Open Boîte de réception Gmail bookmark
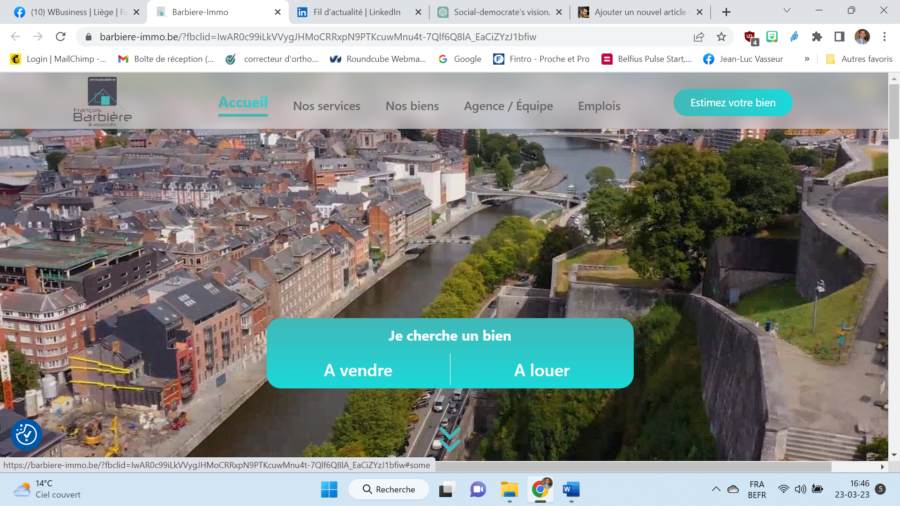Screen dimensions: 900x506 click(x=165, y=59)
